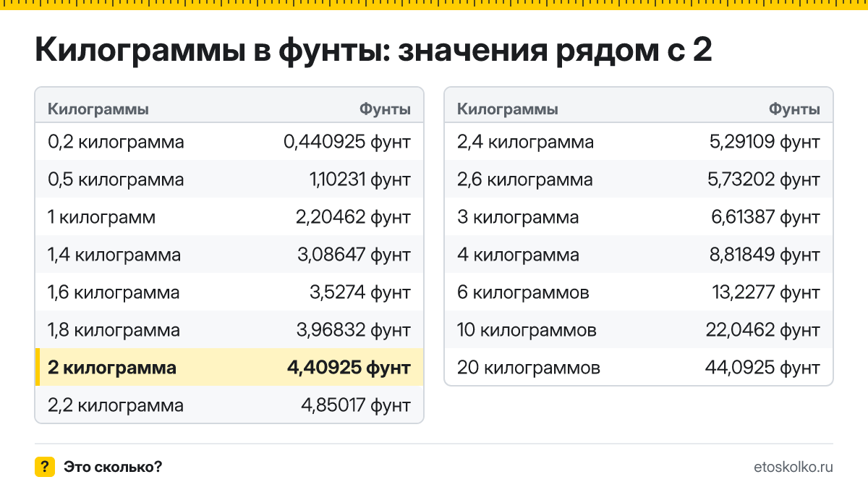Select the '8,81849 фунт' value

765,255
